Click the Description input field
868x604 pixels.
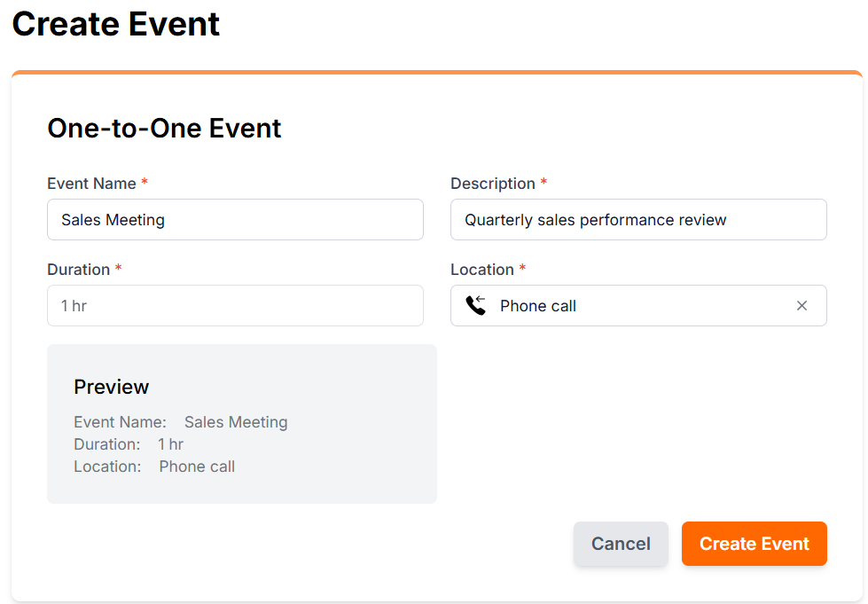point(638,219)
